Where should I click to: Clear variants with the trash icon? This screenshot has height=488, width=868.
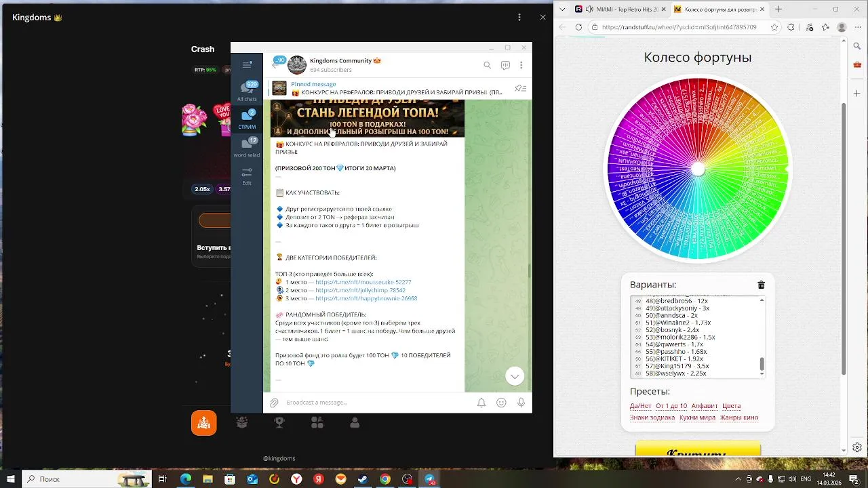coord(761,285)
